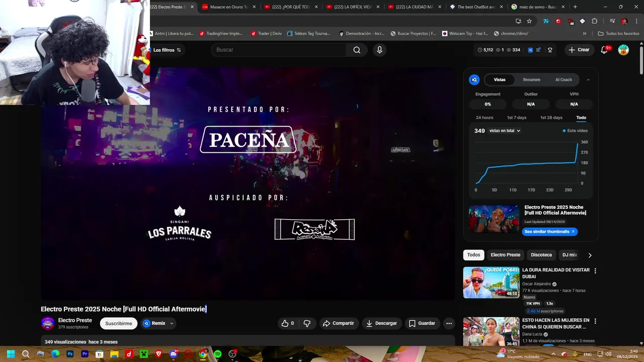Screen dimensions: 644x362
Task: Collapse the vidIQ panel chevron
Action: (588, 79)
